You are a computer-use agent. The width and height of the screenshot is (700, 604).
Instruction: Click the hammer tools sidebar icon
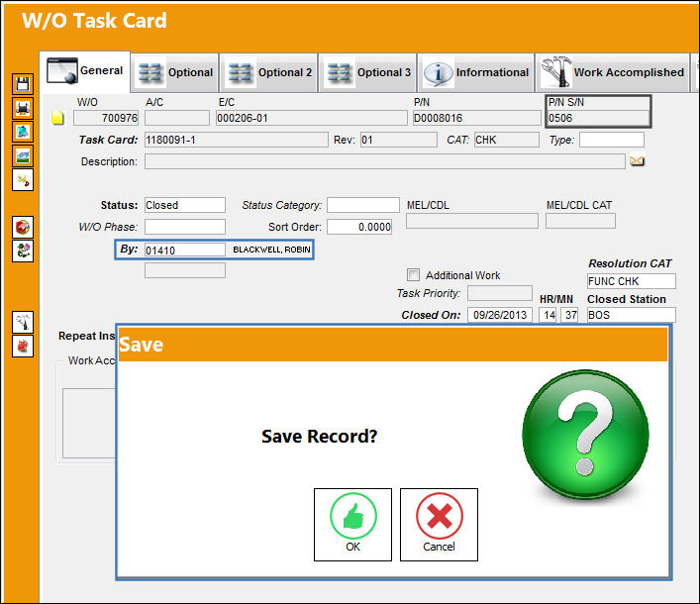pos(23,323)
